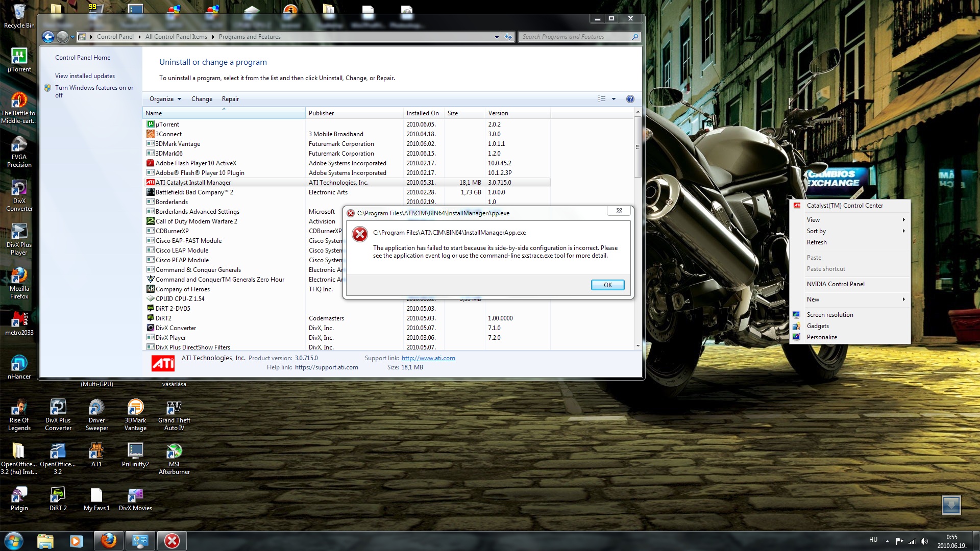Image resolution: width=980 pixels, height=551 pixels.
Task: Open EVGA Precision desktop icon
Action: [19, 152]
